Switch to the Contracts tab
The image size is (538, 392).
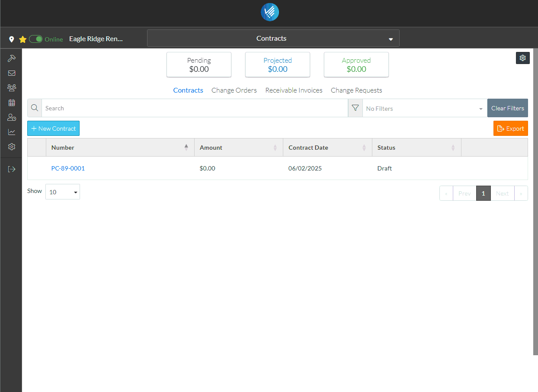(188, 90)
